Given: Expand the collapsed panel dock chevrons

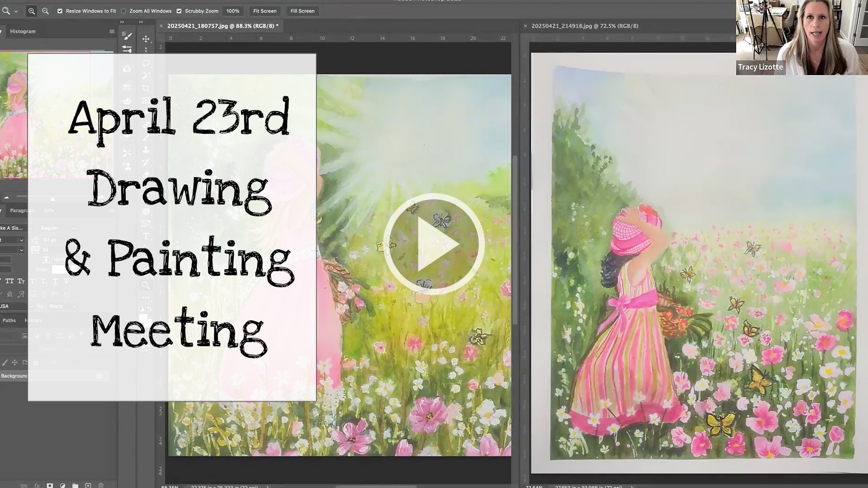Looking at the screenshot, I should click(x=122, y=22).
